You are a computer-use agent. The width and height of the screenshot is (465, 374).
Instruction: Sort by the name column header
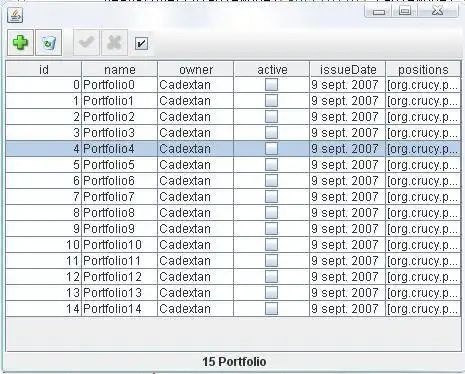(120, 69)
